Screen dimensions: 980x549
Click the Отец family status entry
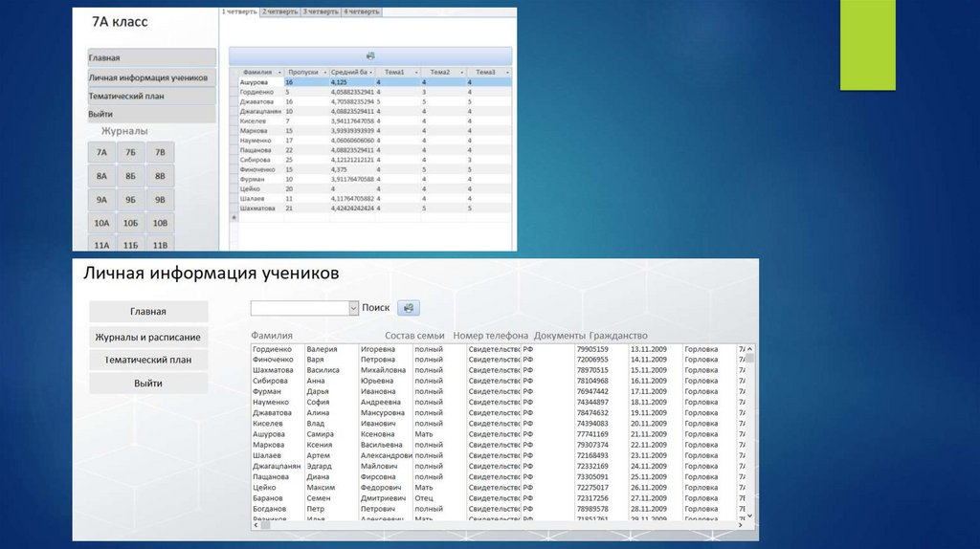click(x=424, y=497)
